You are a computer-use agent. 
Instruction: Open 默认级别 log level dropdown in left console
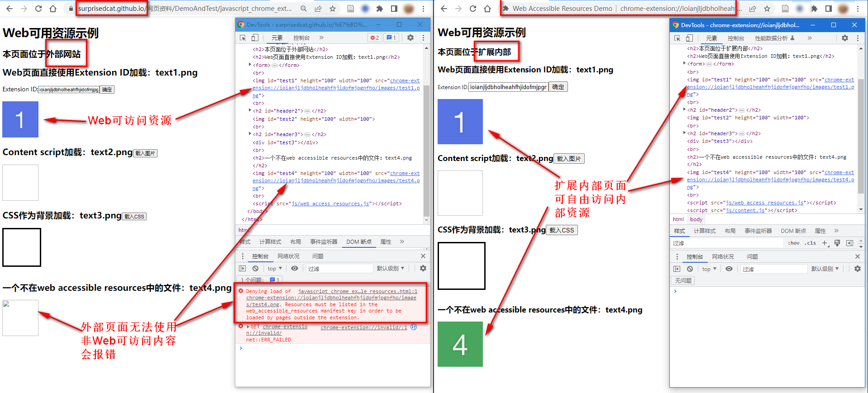coord(391,268)
